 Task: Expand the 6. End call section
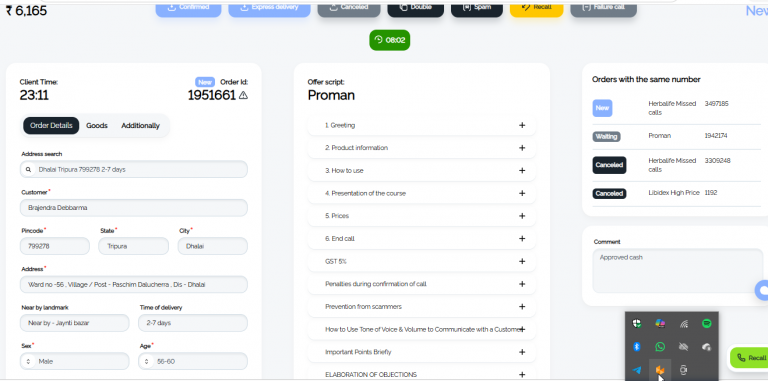click(x=422, y=238)
